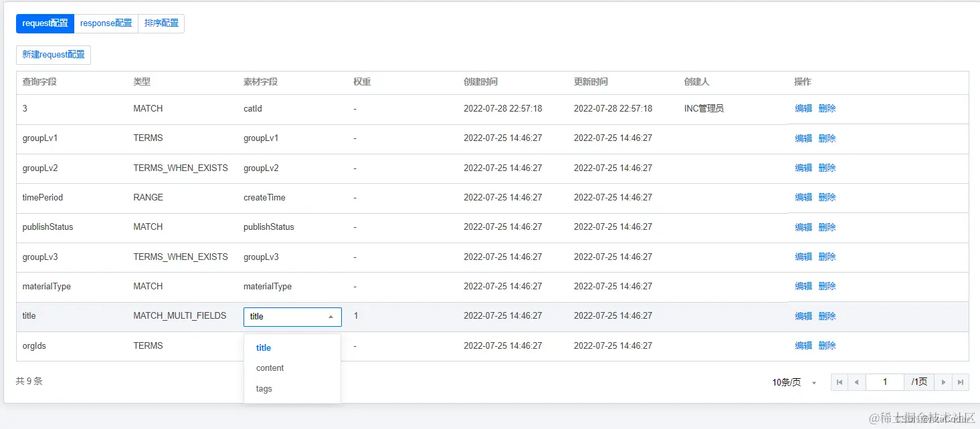Click the 共 9 条 total count text
Image resolution: width=980 pixels, height=429 pixels.
click(x=29, y=381)
